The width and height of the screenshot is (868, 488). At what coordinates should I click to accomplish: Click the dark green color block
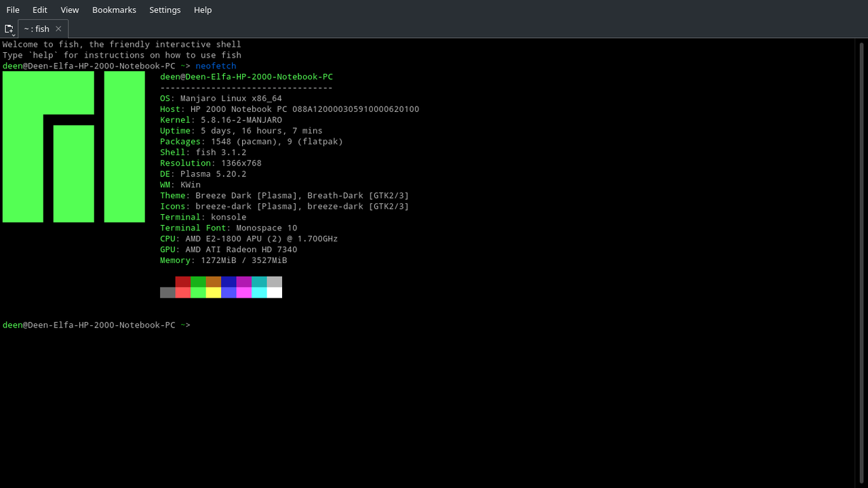(198, 281)
